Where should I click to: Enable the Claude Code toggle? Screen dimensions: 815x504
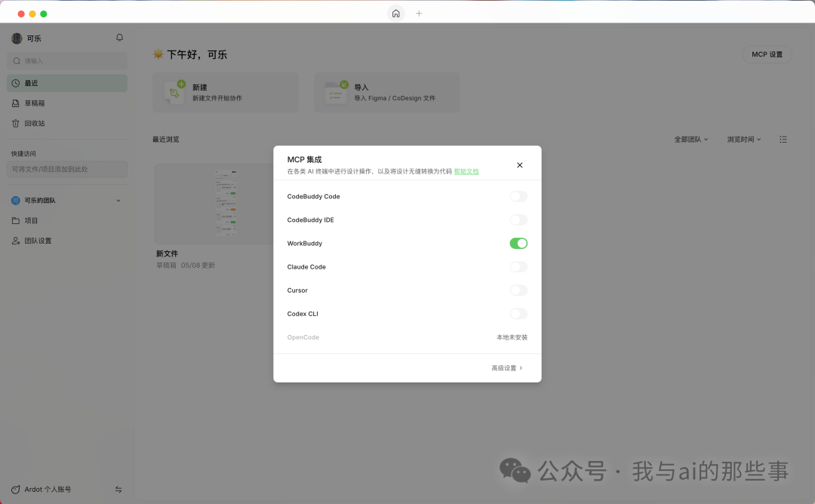(x=518, y=266)
